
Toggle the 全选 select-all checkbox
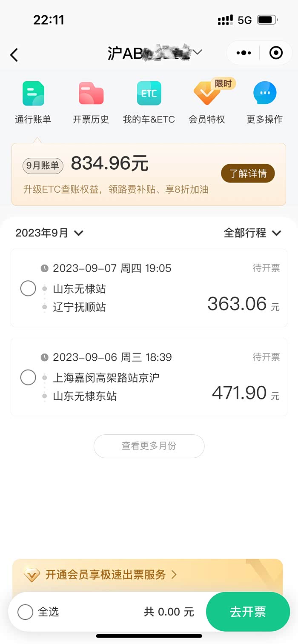tap(25, 612)
